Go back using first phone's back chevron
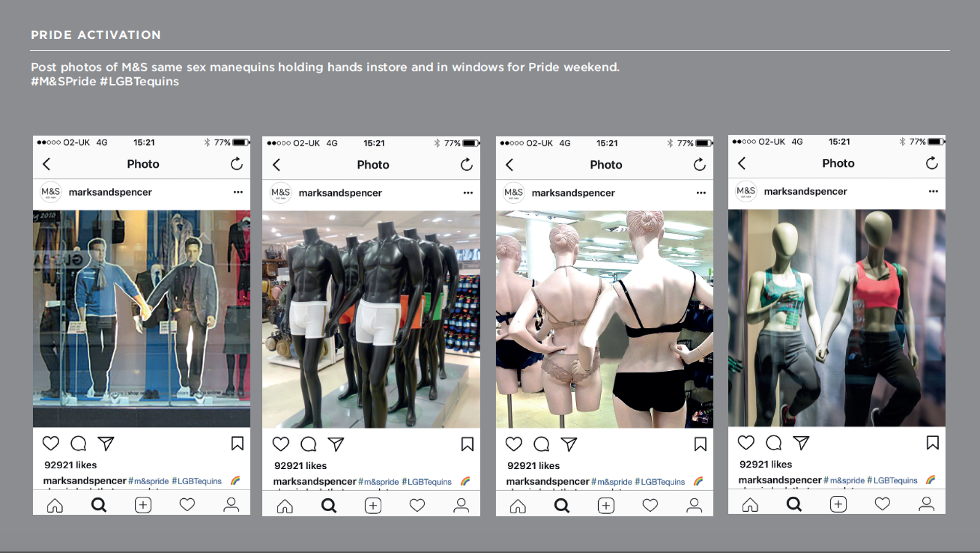This screenshot has height=553, width=980. pos(46,164)
